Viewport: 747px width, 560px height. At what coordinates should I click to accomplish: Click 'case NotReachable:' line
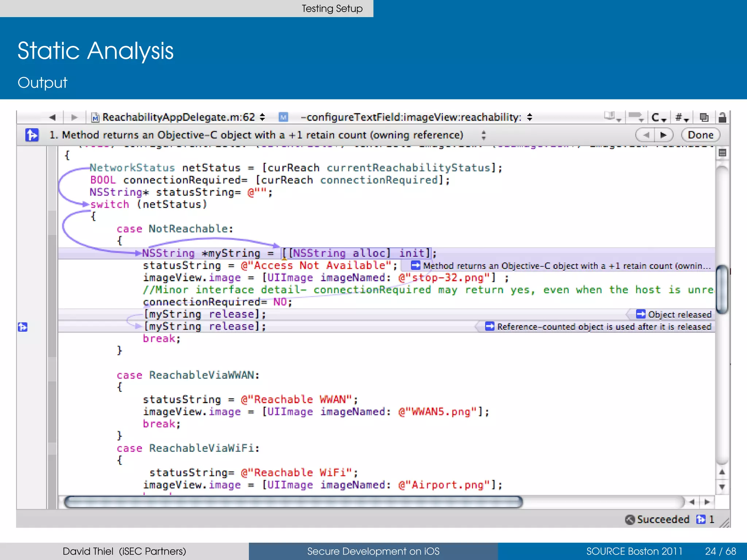tap(175, 229)
